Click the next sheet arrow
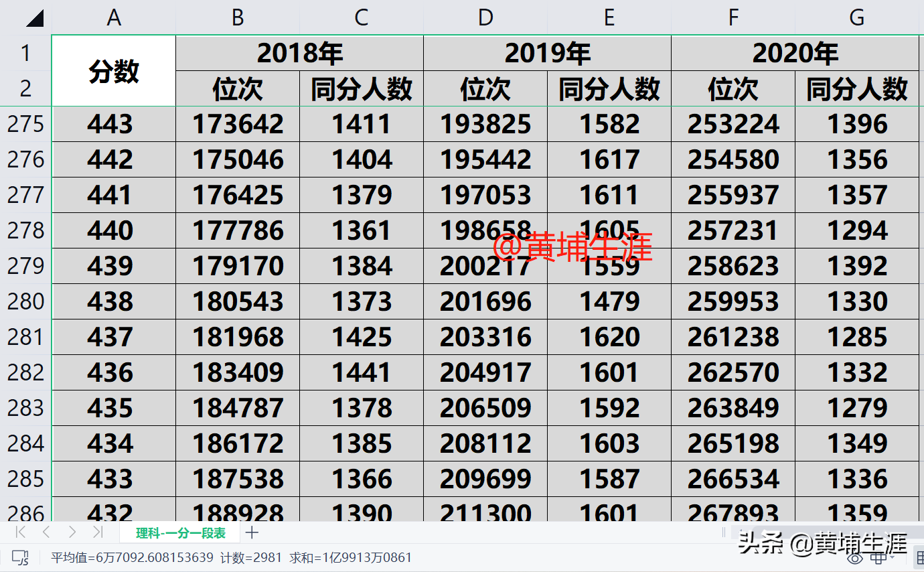This screenshot has width=924, height=572. click(71, 532)
